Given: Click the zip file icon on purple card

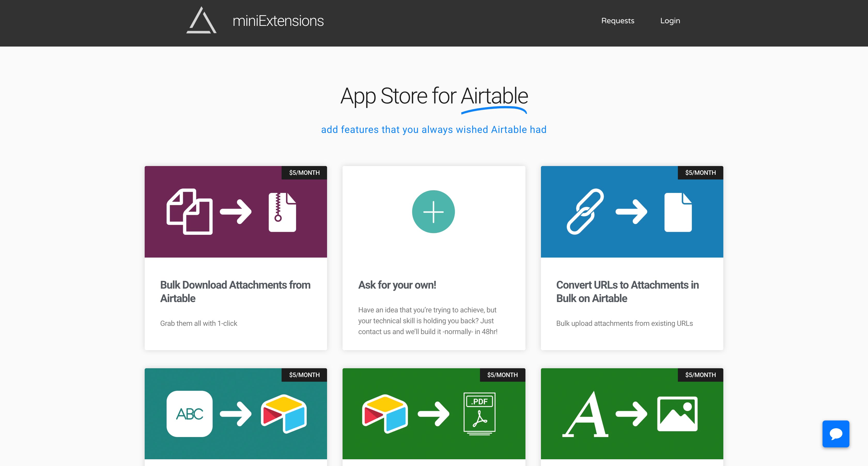Looking at the screenshot, I should [282, 212].
